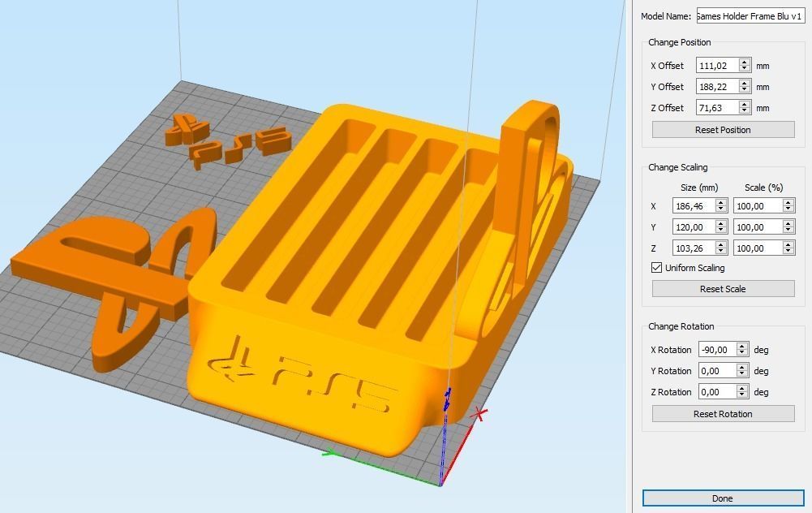Decrease Y size with down arrow
The width and height of the screenshot is (812, 513).
pos(721,231)
